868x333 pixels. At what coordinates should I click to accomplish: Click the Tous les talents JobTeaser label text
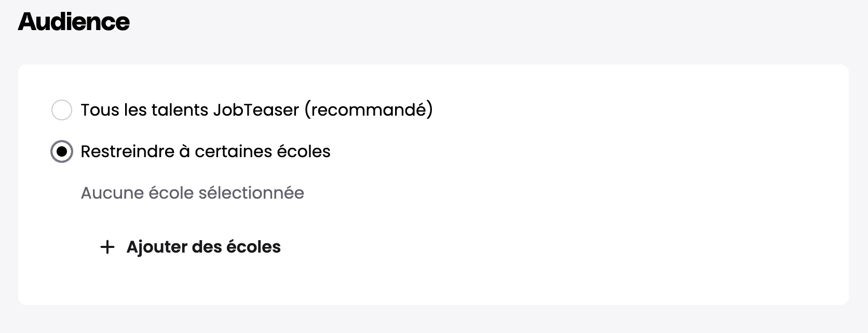[256, 110]
